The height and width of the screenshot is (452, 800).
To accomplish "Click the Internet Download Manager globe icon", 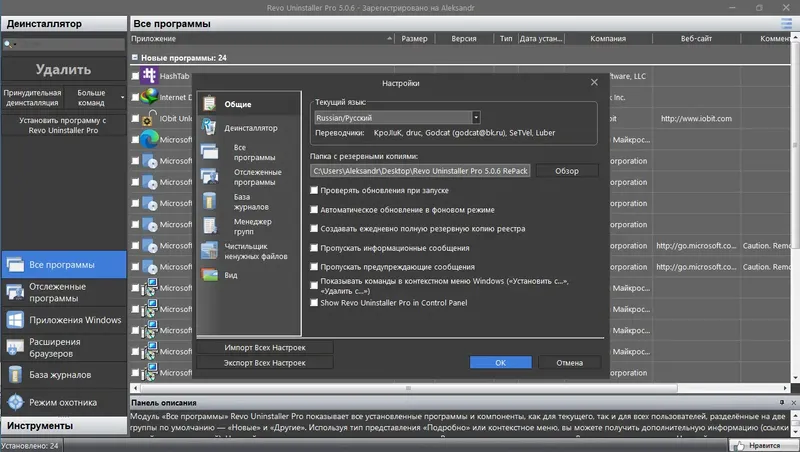I will point(149,96).
